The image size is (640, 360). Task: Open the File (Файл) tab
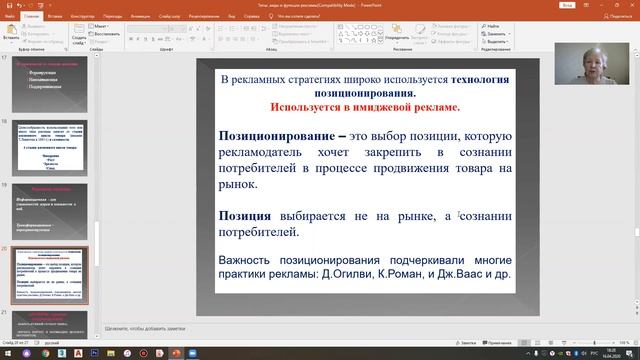coord(10,16)
